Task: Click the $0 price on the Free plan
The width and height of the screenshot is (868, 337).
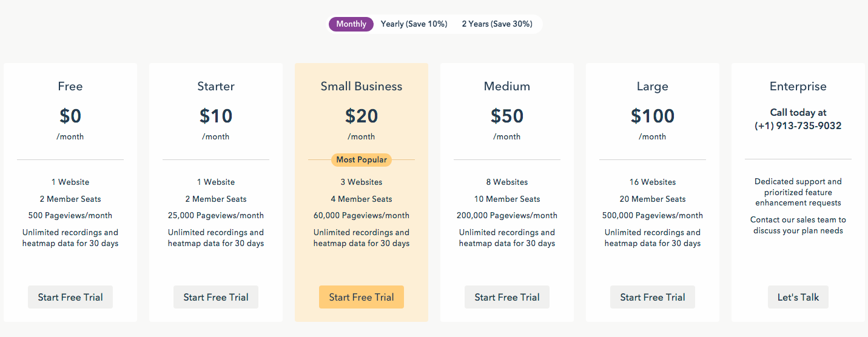Action: pyautogui.click(x=70, y=115)
